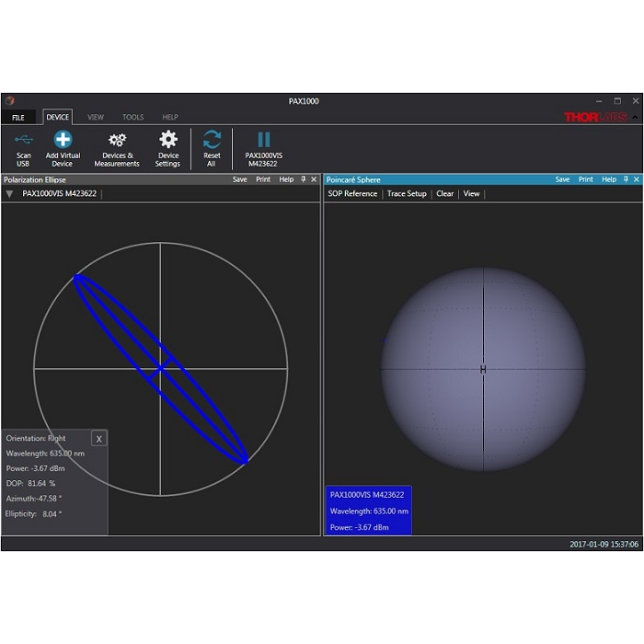Pin the Poincaré Sphere panel
This screenshot has height=644, width=644.
626,179
